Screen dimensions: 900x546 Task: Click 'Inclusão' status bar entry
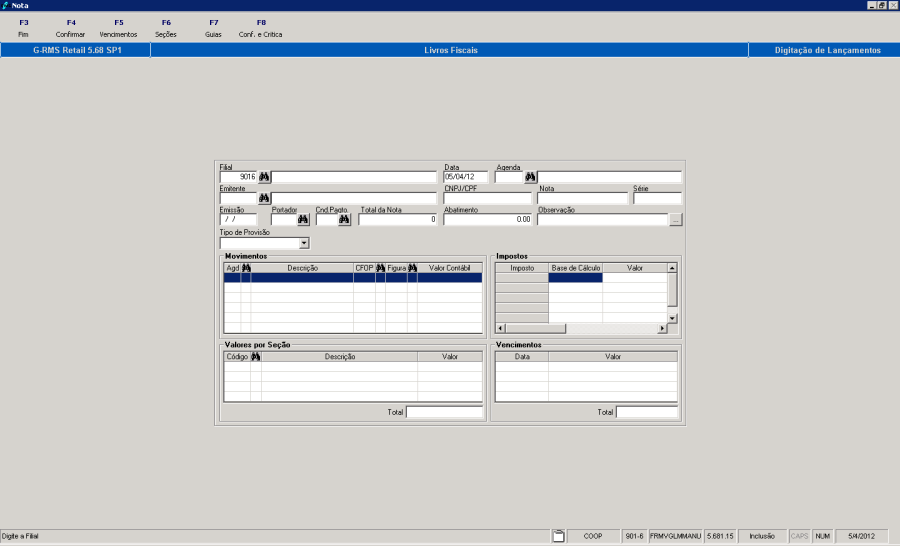[762, 536]
